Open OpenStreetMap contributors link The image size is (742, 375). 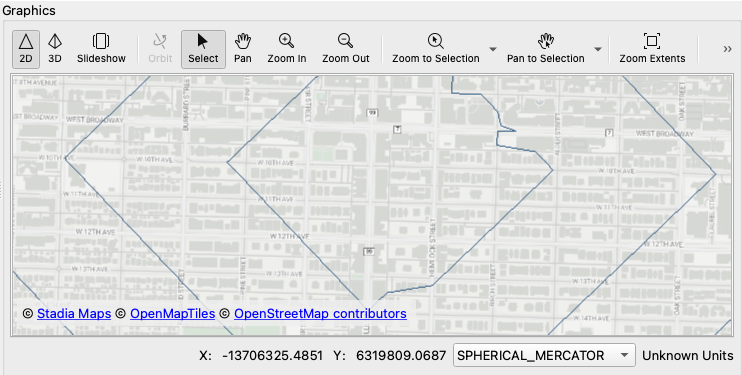click(320, 313)
